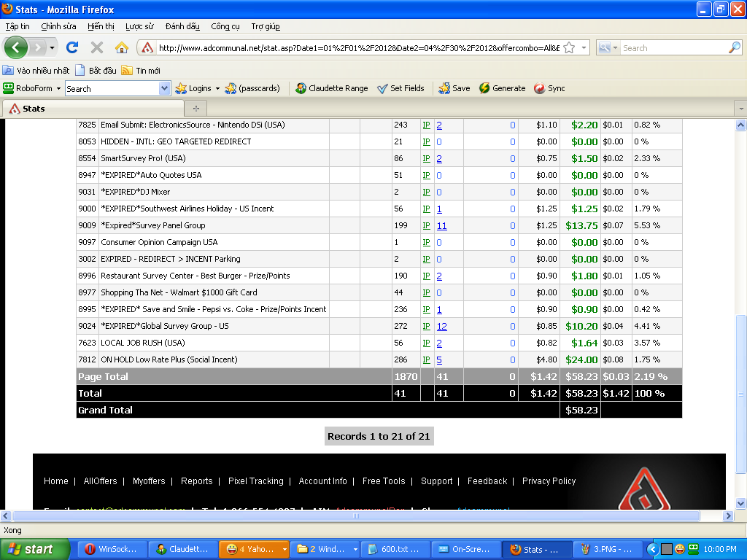Click the Reports footer link

197,481
